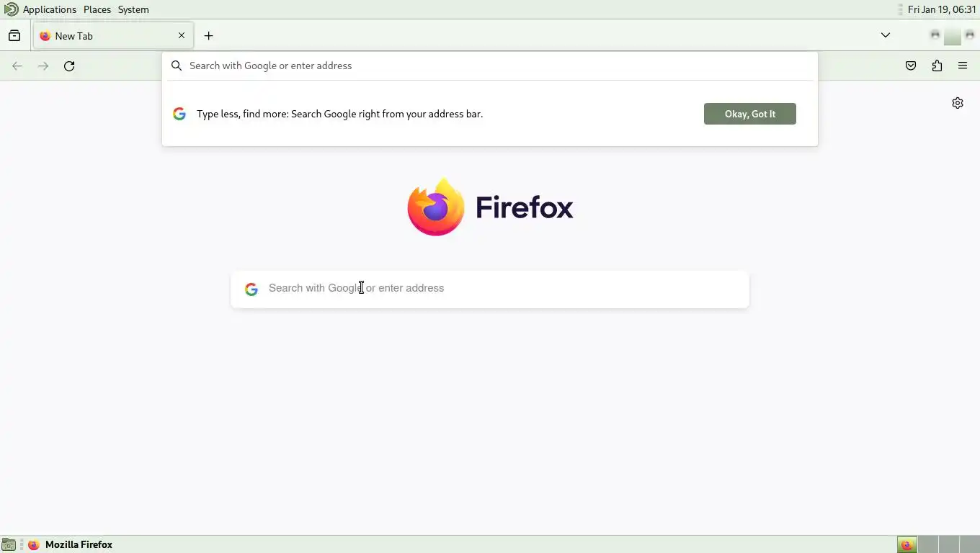Select the New Tab tab
980x553 pixels.
(x=112, y=36)
